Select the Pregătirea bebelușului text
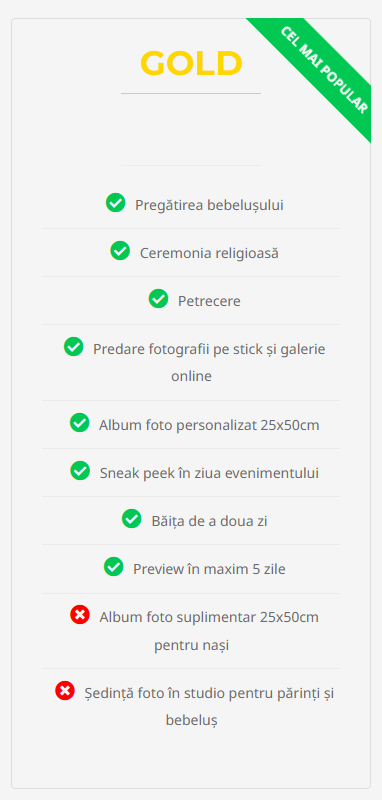382x800 pixels. pyautogui.click(x=209, y=205)
